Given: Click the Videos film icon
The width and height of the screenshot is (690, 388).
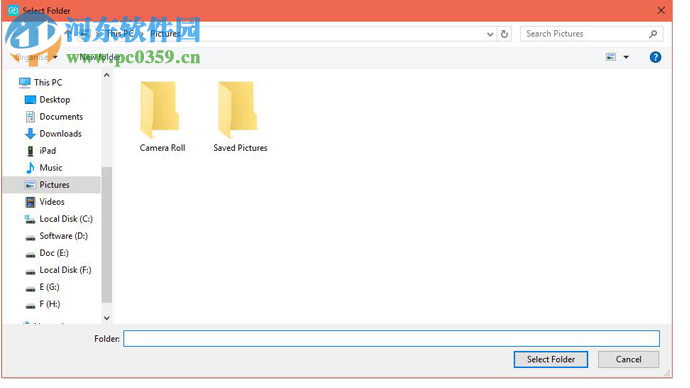Looking at the screenshot, I should click(30, 202).
